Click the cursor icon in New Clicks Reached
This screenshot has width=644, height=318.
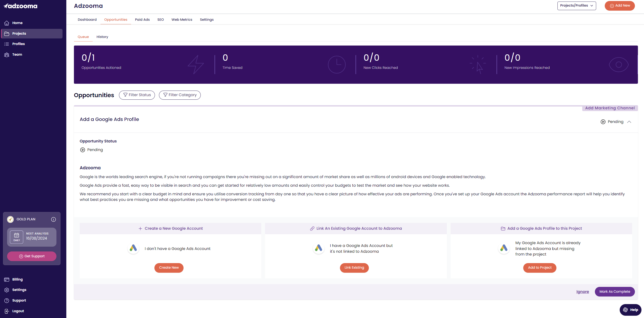pos(478,65)
